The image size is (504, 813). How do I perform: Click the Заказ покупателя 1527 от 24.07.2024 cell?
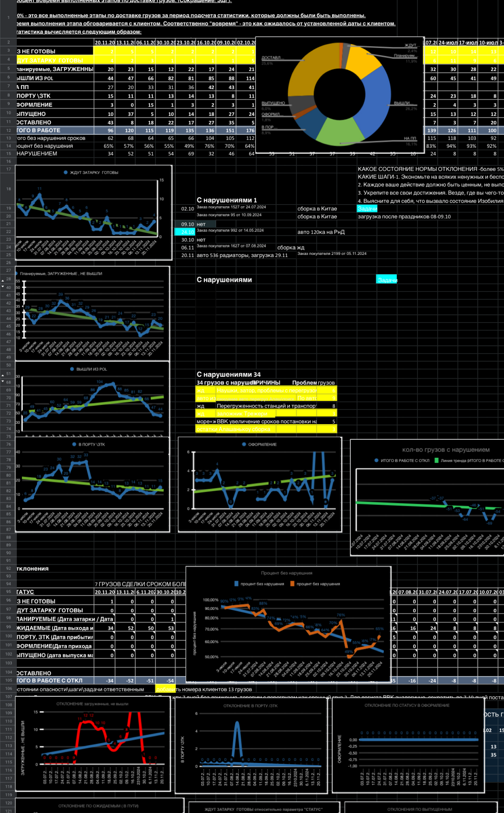(231, 207)
